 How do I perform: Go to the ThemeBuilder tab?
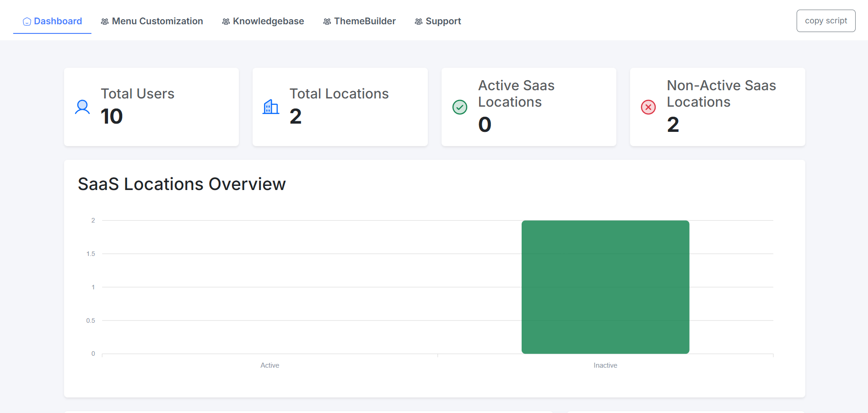pos(365,21)
